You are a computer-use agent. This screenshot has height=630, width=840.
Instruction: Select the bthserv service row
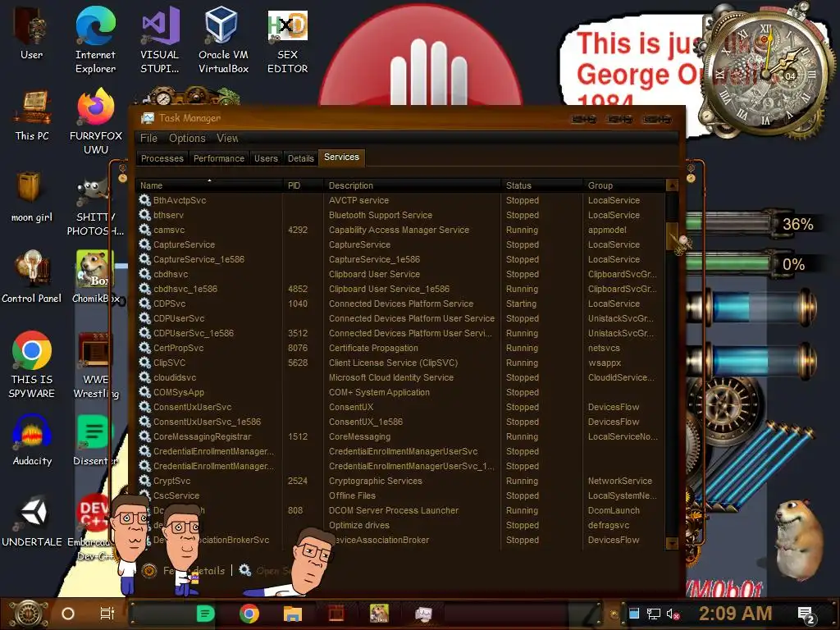click(x=400, y=215)
